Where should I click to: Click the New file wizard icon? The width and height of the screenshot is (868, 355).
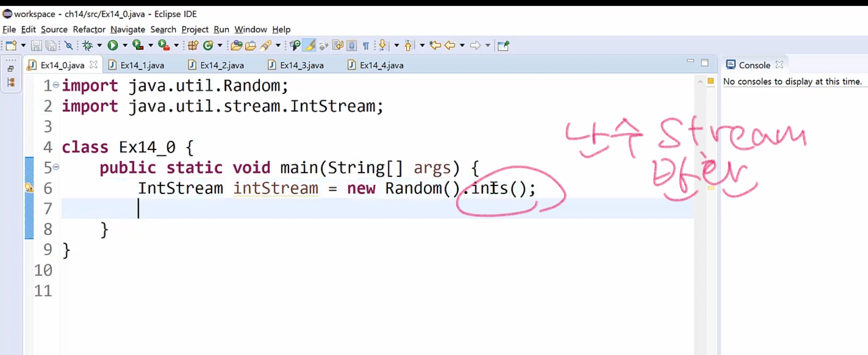(11, 45)
